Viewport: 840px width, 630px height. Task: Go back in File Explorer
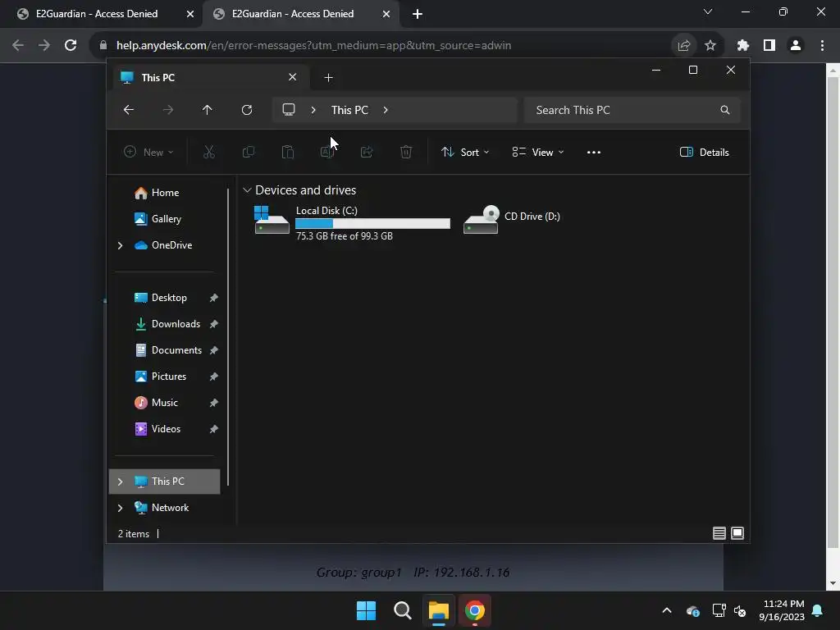(129, 110)
